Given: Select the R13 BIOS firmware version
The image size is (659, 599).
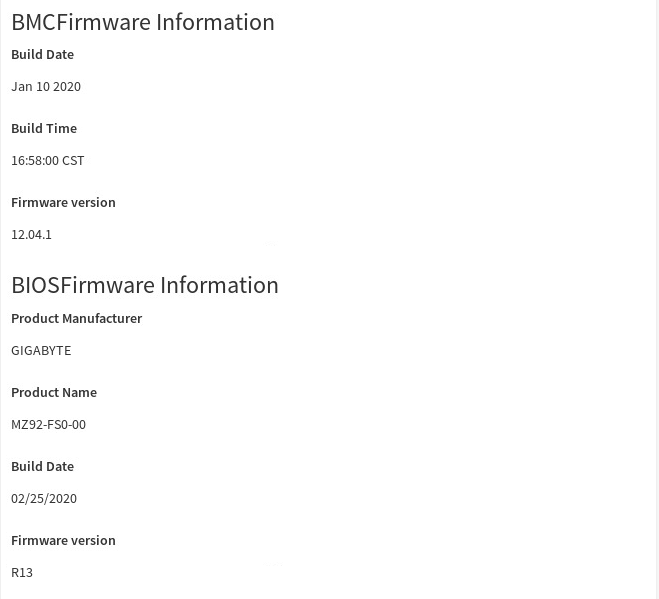Looking at the screenshot, I should pyautogui.click(x=22, y=572).
